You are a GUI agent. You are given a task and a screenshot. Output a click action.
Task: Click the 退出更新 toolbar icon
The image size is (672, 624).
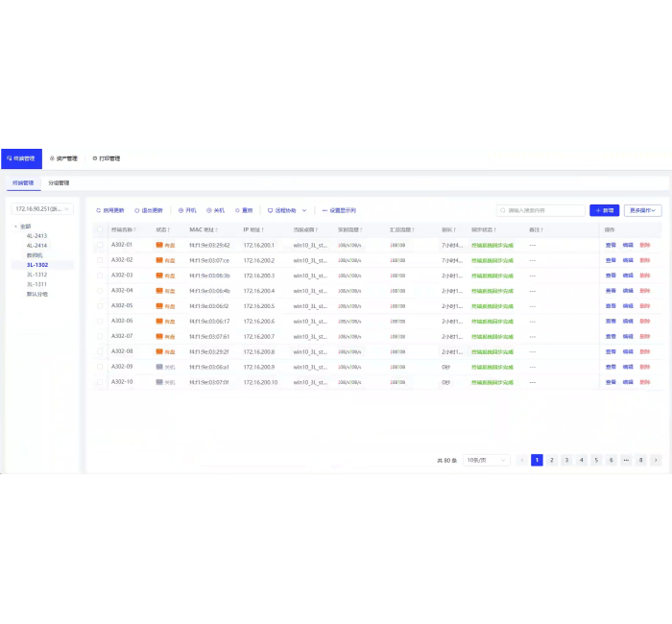(x=137, y=210)
